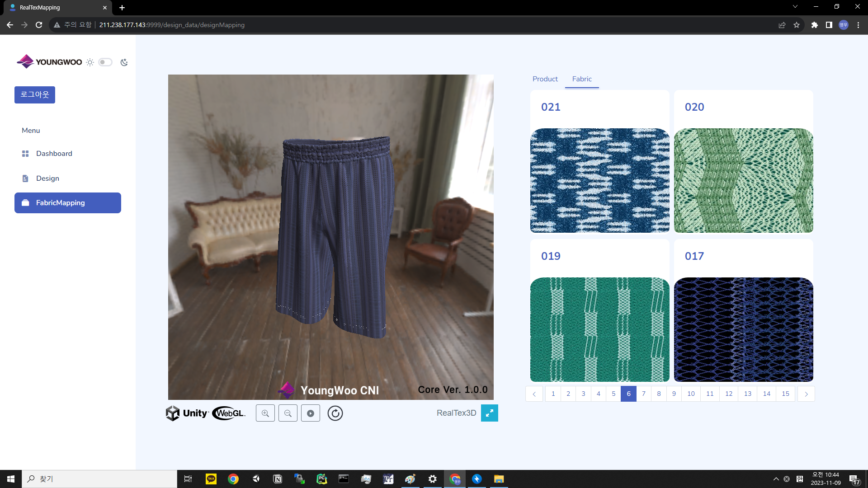
Task: Go to previous pagination page arrow
Action: click(534, 394)
